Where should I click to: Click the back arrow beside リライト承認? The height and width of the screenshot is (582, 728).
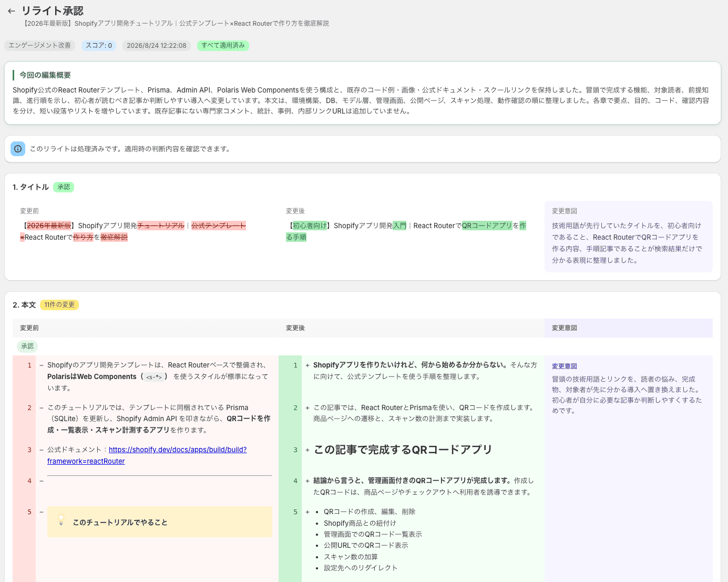pyautogui.click(x=11, y=11)
